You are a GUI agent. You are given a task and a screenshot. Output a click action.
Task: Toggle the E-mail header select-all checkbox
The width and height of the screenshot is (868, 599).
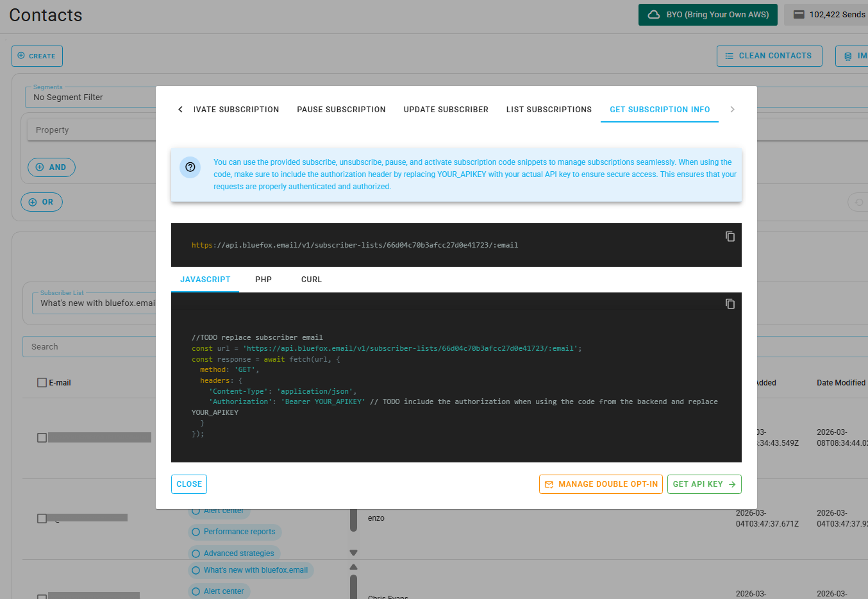pyautogui.click(x=42, y=382)
